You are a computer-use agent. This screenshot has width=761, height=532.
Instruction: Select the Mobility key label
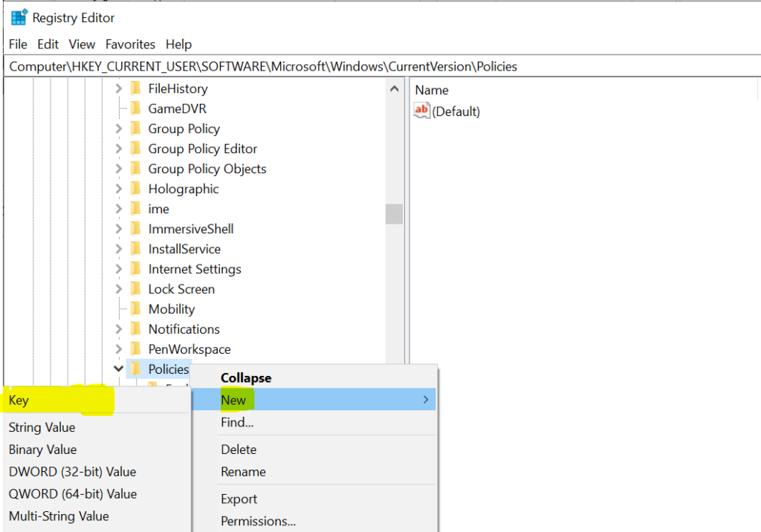[x=172, y=308]
